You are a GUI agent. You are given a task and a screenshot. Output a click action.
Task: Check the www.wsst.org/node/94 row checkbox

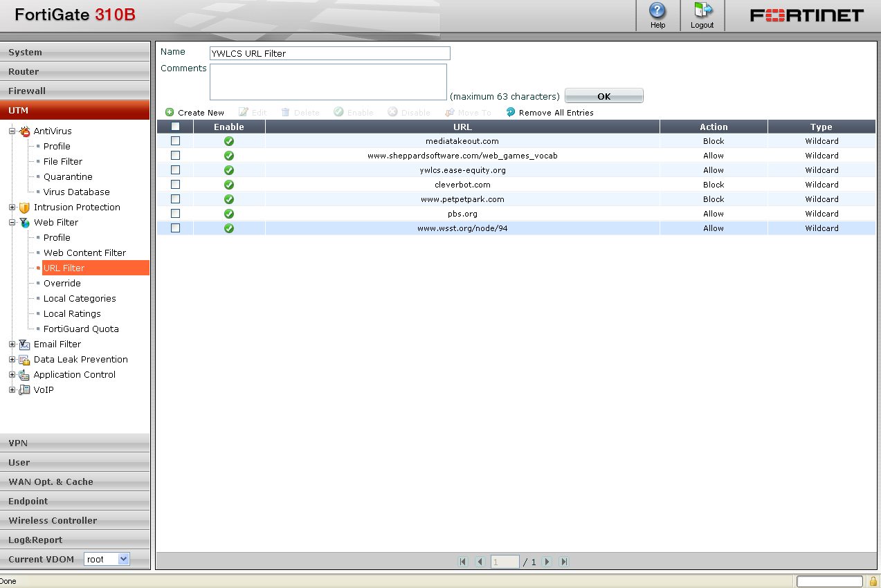tap(175, 228)
